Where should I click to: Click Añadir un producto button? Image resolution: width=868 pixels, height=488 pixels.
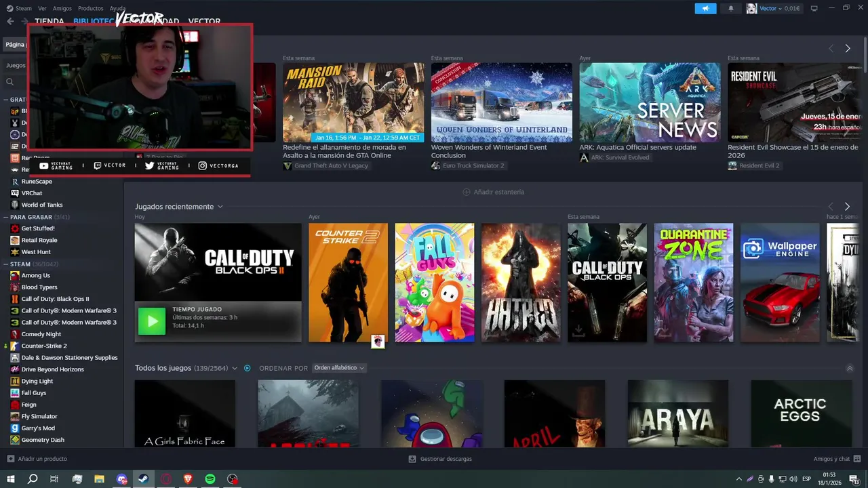(x=37, y=459)
